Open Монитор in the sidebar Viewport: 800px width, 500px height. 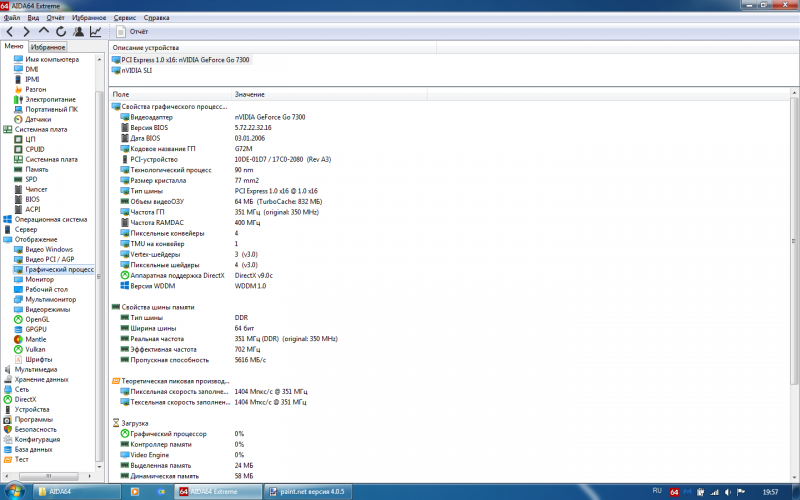pos(39,279)
